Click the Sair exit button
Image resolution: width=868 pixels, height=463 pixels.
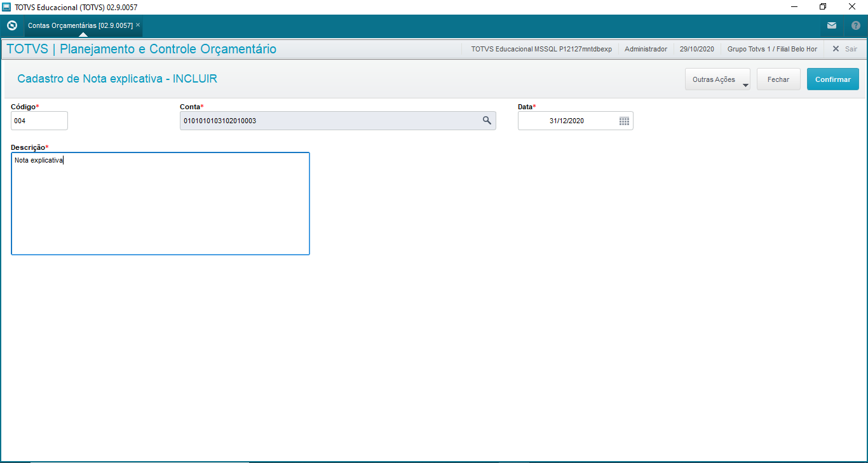(844, 49)
